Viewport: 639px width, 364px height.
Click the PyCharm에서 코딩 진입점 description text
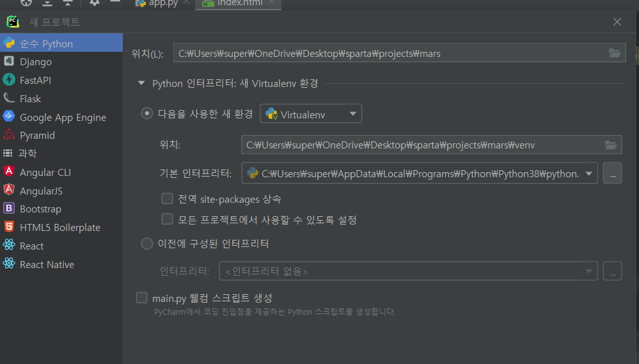click(x=274, y=312)
